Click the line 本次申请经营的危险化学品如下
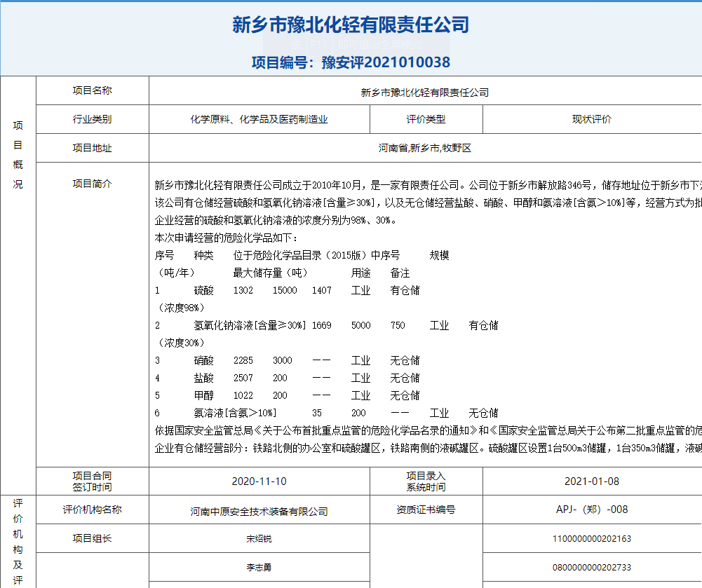The image size is (702, 588). 226,238
